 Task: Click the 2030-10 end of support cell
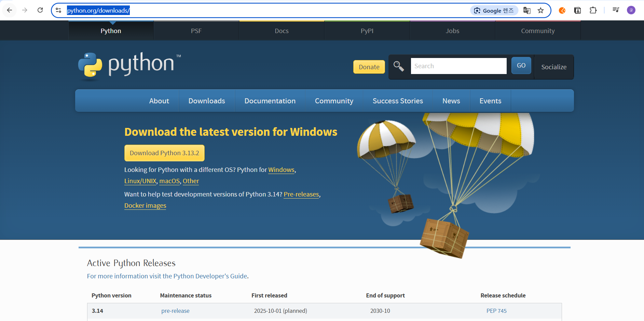pyautogui.click(x=380, y=311)
